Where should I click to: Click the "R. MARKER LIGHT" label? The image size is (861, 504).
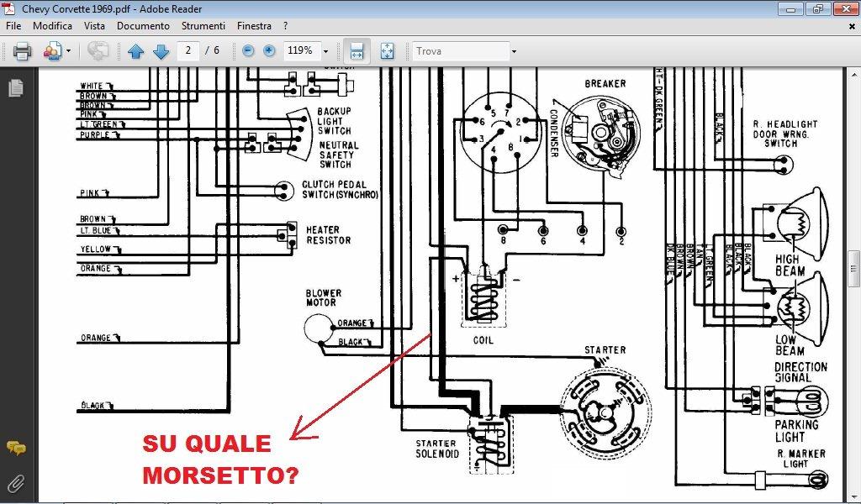coord(801,459)
